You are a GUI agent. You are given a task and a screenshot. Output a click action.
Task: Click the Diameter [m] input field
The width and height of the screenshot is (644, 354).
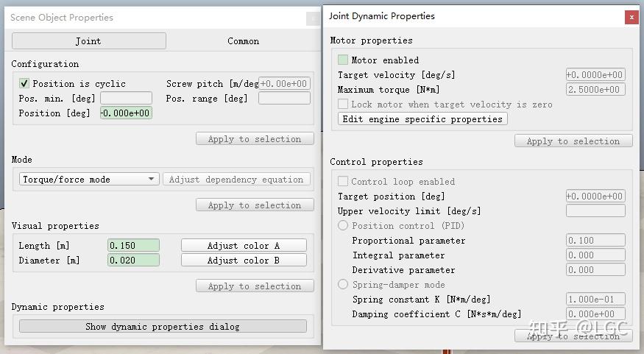[133, 261]
